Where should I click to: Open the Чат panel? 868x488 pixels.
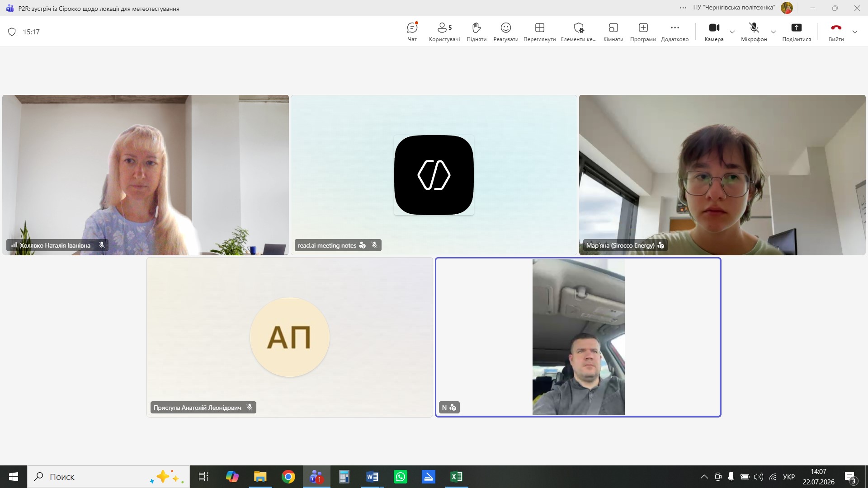[412, 32]
